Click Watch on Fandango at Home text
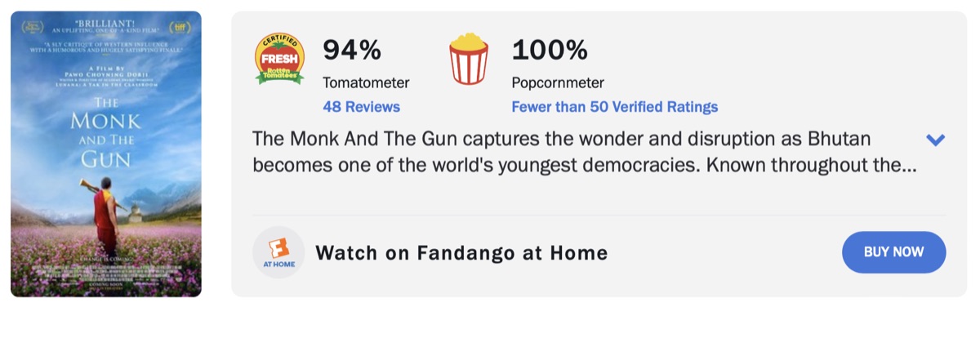Viewport: 980px width, 338px height. coord(461,253)
